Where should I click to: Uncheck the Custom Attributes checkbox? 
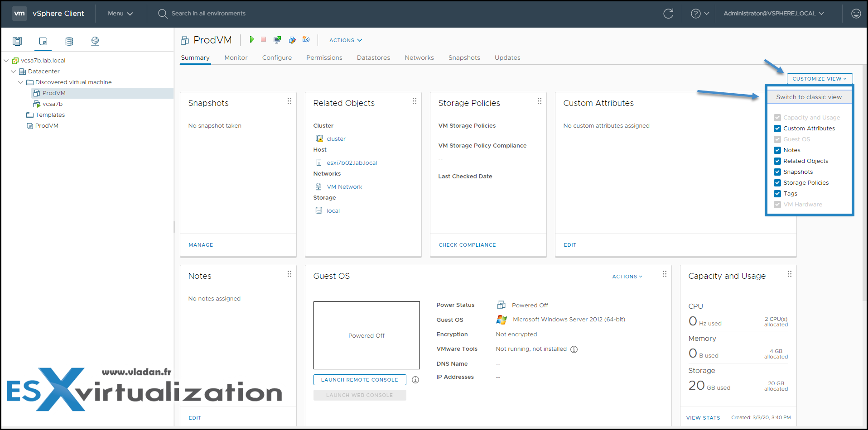point(777,129)
